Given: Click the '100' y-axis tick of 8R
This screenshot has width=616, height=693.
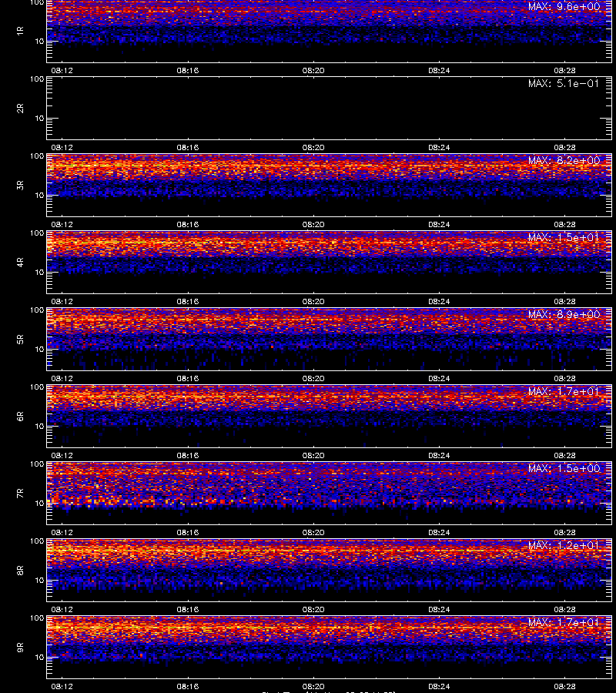Looking at the screenshot, I should pyautogui.click(x=37, y=541).
